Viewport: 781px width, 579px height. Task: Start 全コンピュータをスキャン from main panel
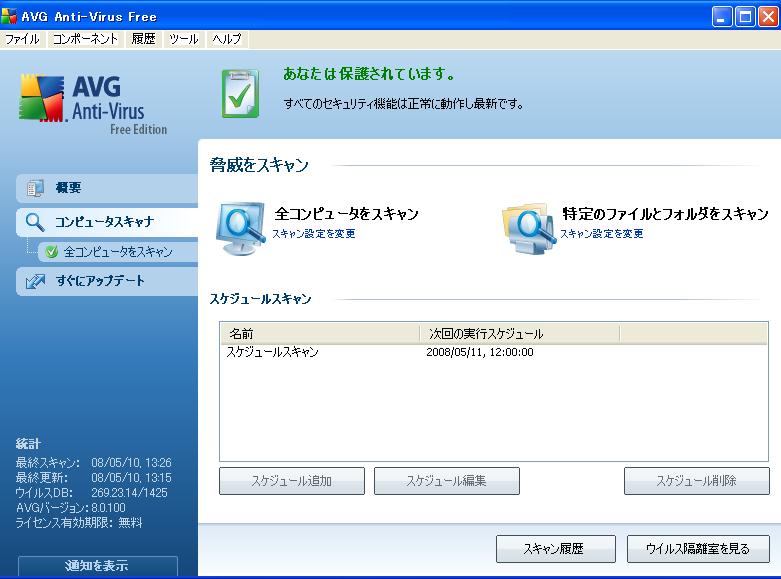(x=346, y=214)
